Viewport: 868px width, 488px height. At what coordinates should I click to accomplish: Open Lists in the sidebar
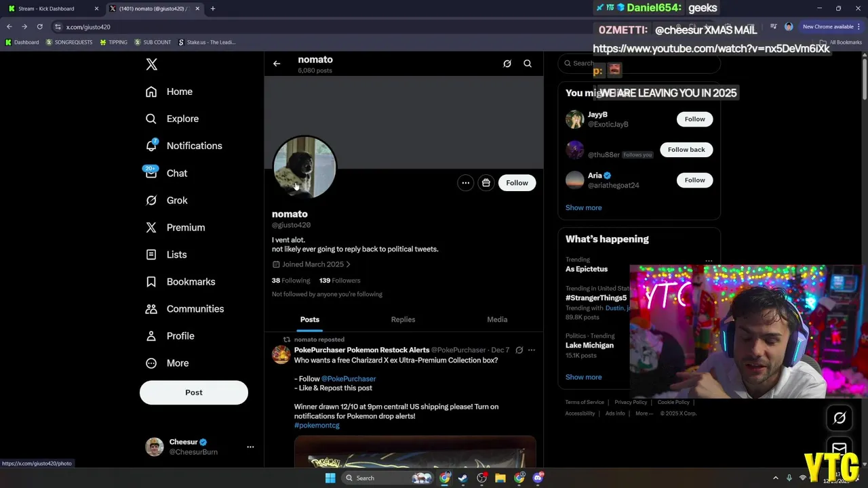tap(167, 254)
